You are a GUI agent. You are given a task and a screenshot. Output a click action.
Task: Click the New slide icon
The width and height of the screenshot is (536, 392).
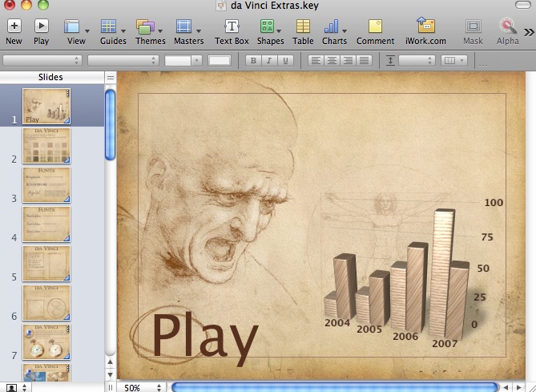click(14, 26)
